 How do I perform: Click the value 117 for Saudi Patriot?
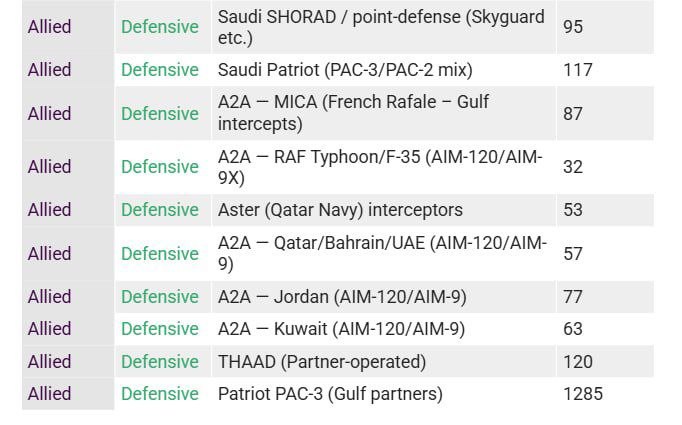pyautogui.click(x=578, y=70)
